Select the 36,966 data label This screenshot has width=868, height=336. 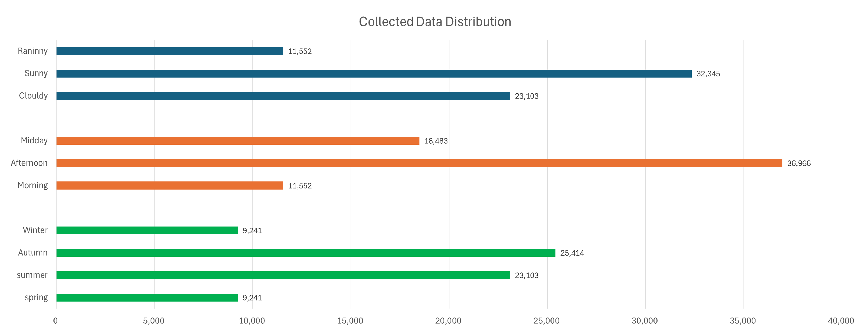[799, 164]
